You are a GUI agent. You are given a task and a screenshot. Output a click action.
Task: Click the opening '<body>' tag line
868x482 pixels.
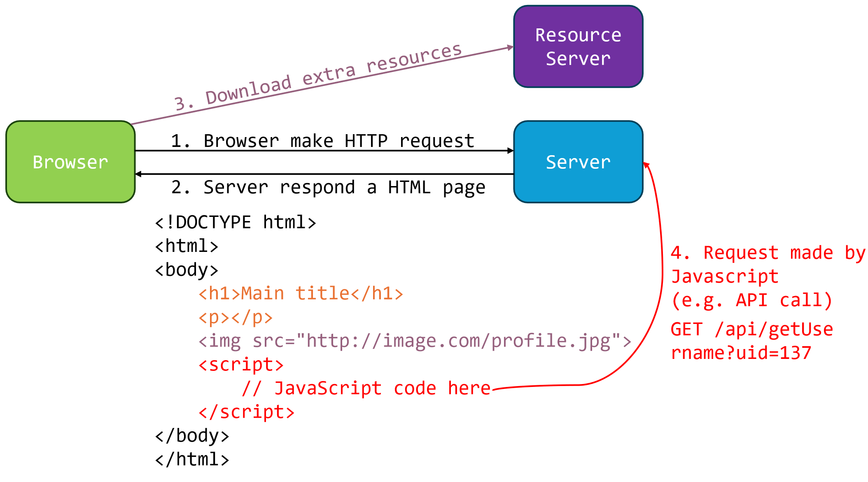pyautogui.click(x=186, y=270)
